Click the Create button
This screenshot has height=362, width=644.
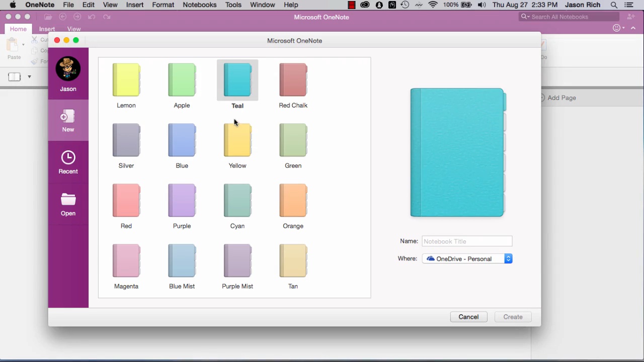coord(513,317)
